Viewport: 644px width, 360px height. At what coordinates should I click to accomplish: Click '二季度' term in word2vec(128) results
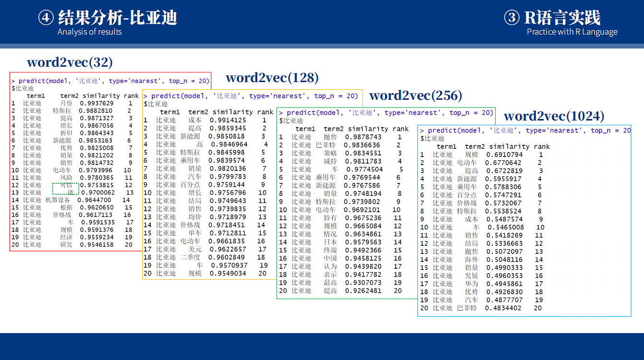pyautogui.click(x=191, y=257)
